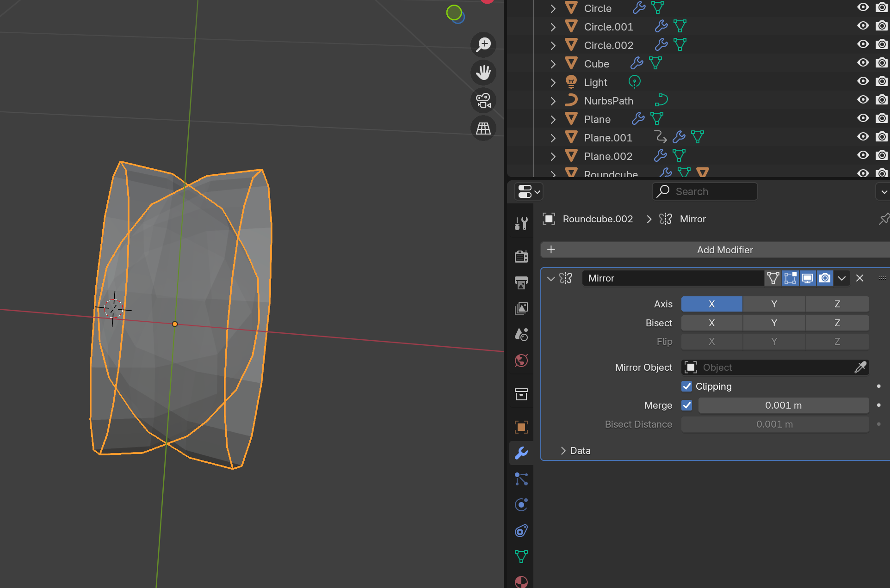Viewport: 890px width, 588px height.
Task: Open the Material properties tab
Action: (521, 582)
